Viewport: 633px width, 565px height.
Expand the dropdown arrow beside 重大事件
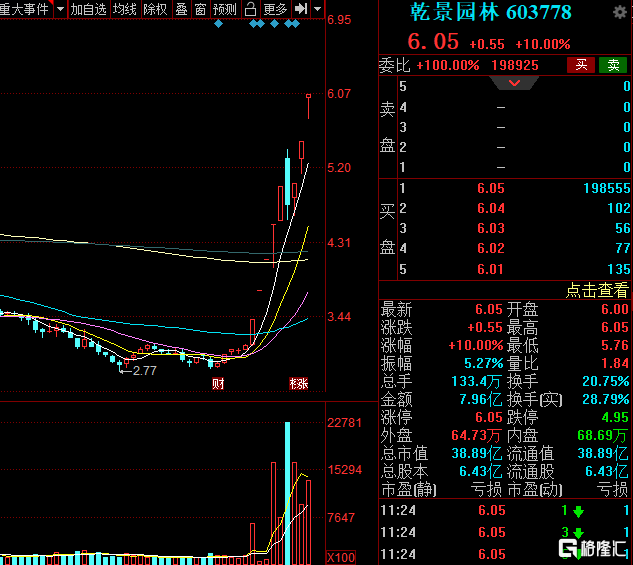pyautogui.click(x=61, y=9)
